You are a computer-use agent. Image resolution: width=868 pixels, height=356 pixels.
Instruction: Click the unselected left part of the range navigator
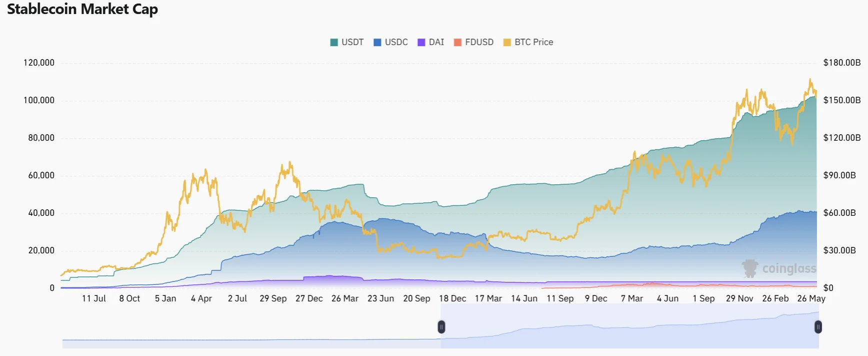pyautogui.click(x=251, y=326)
